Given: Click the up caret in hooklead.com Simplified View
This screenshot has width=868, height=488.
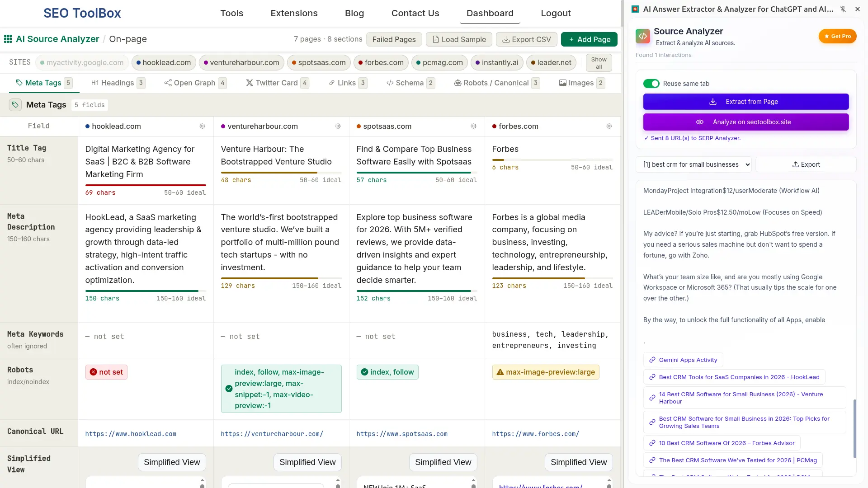Looking at the screenshot, I should coord(202,481).
